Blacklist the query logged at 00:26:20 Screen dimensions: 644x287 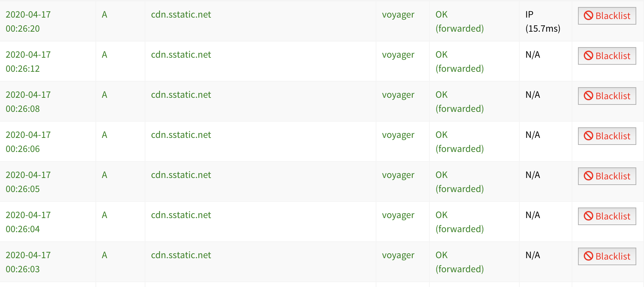coord(607,16)
